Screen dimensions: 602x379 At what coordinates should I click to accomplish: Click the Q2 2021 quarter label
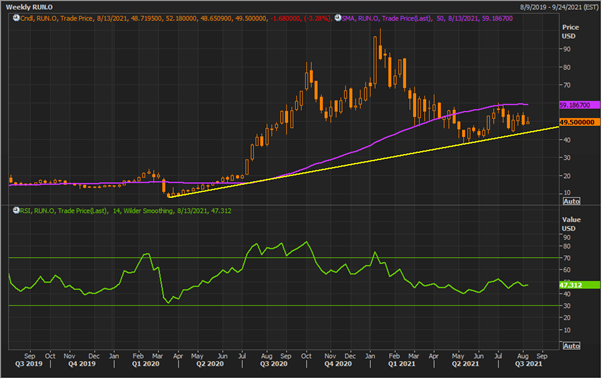[x=465, y=364]
